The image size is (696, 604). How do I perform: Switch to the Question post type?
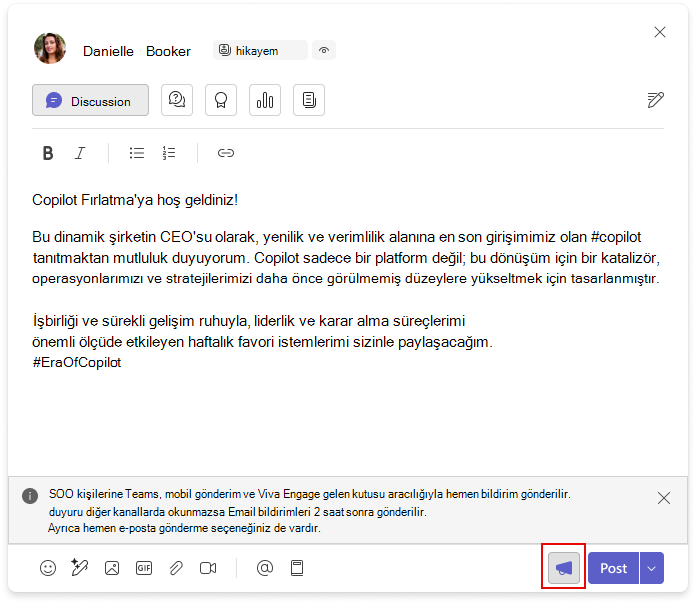(177, 100)
